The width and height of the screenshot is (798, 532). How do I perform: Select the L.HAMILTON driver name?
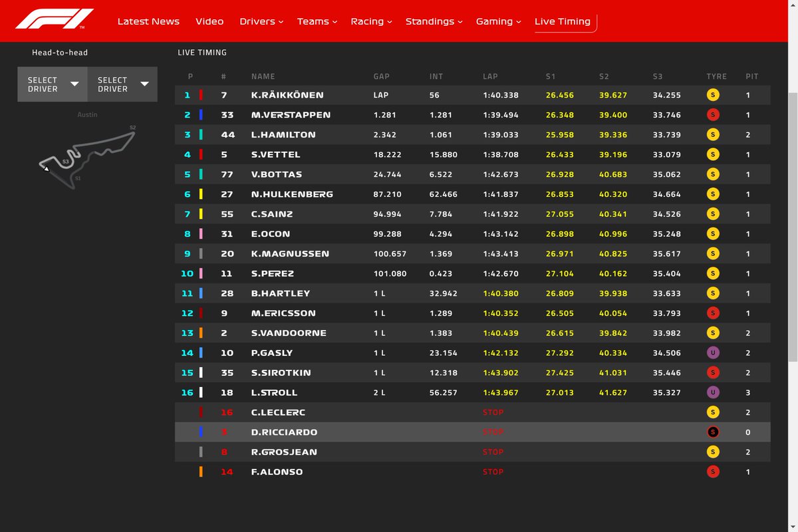tap(283, 135)
